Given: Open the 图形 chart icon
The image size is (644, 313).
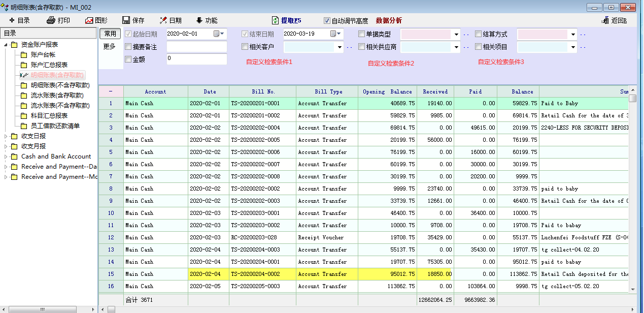Looking at the screenshot, I should (x=89, y=21).
